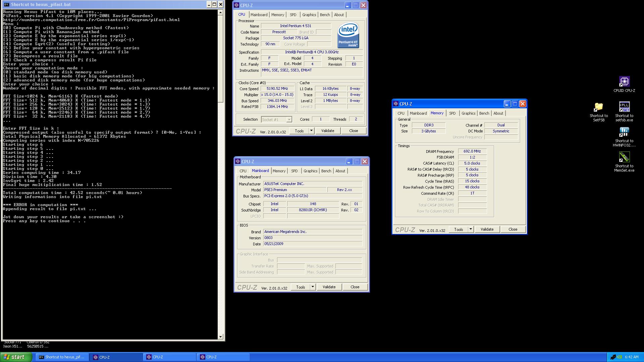Click Total computation time 42.52 seconds line
The height and width of the screenshot is (362, 644).
[72, 193]
